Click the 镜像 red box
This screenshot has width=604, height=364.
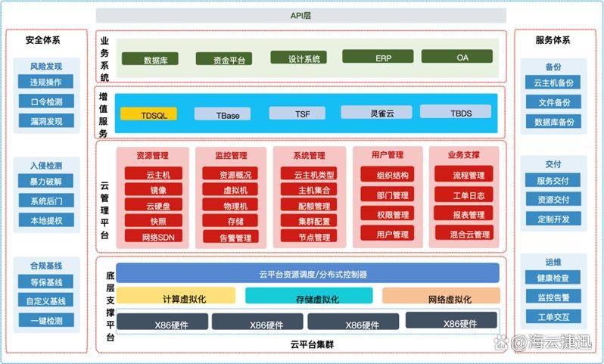(154, 189)
